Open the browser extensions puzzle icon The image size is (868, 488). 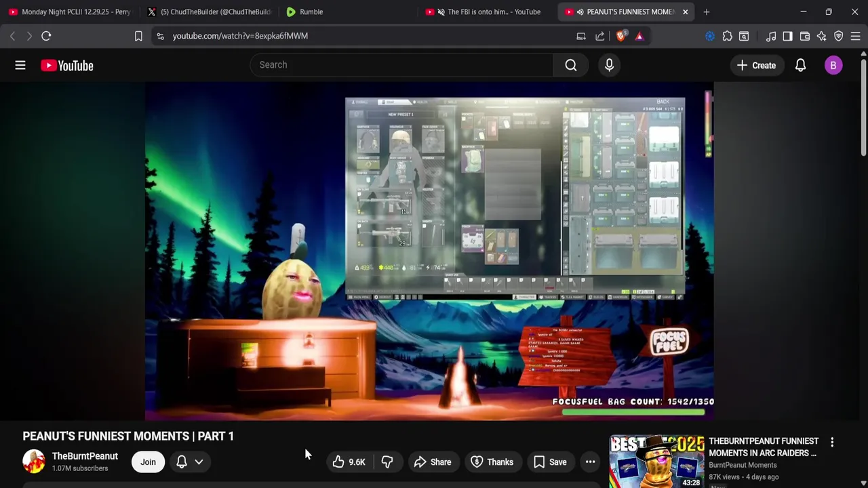click(728, 36)
